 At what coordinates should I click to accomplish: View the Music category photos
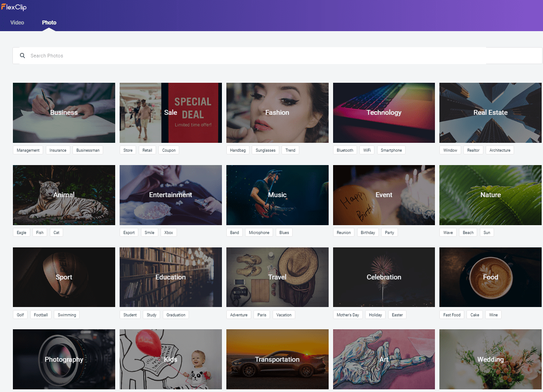278,195
